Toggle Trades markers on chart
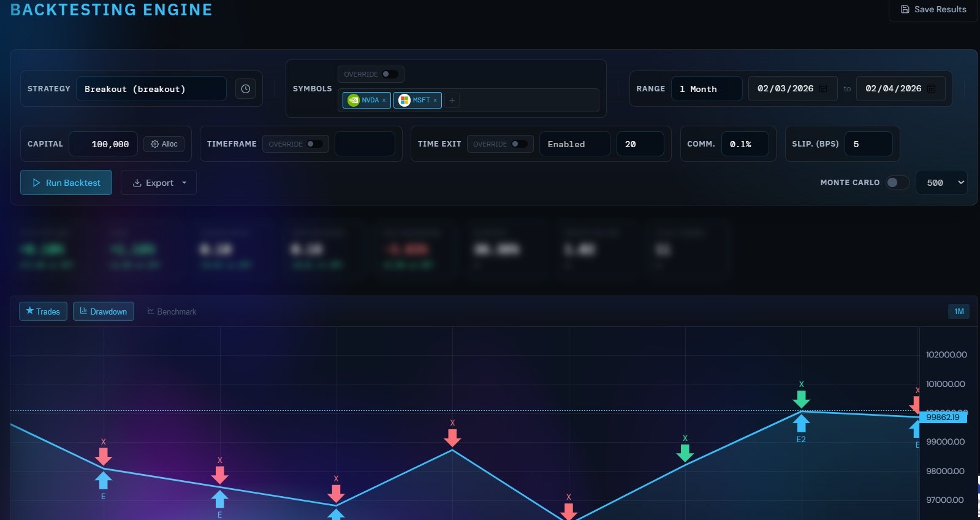Image resolution: width=980 pixels, height=520 pixels. (43, 312)
